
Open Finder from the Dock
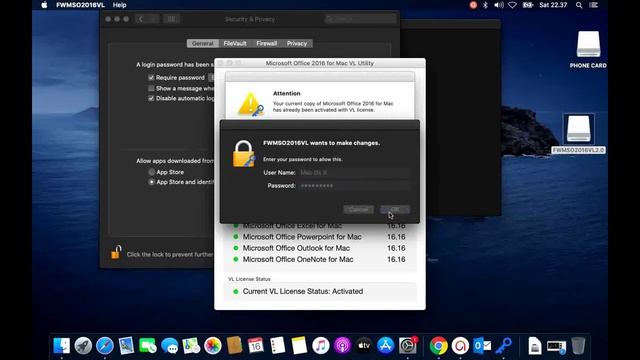coord(62,346)
